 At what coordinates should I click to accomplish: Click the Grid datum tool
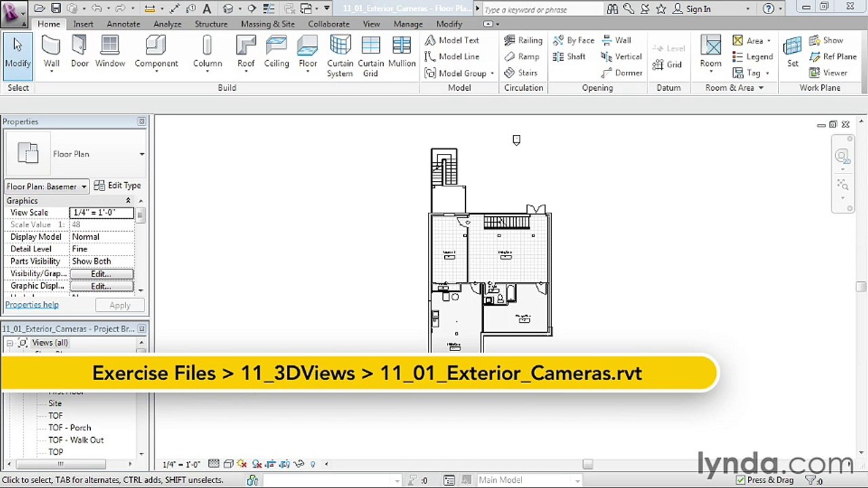(667, 64)
